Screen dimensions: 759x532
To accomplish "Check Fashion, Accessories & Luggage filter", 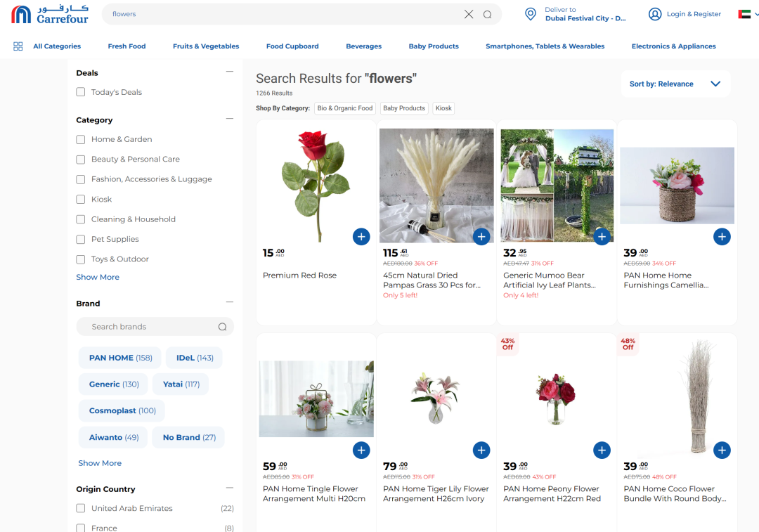I will (80, 179).
